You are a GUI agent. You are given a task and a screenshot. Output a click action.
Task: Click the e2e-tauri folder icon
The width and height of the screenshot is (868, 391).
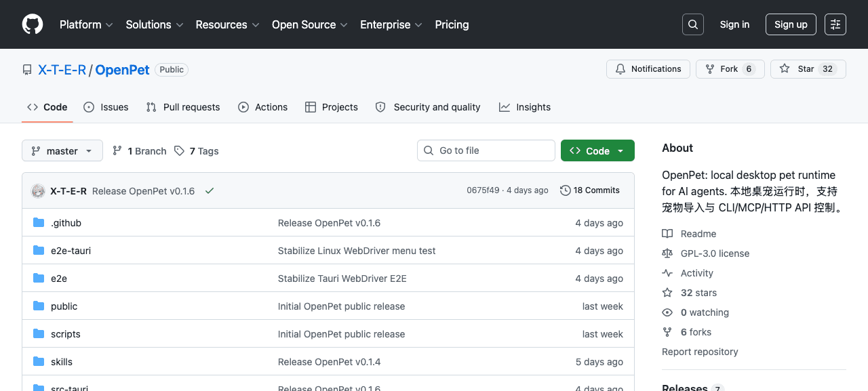[39, 251]
